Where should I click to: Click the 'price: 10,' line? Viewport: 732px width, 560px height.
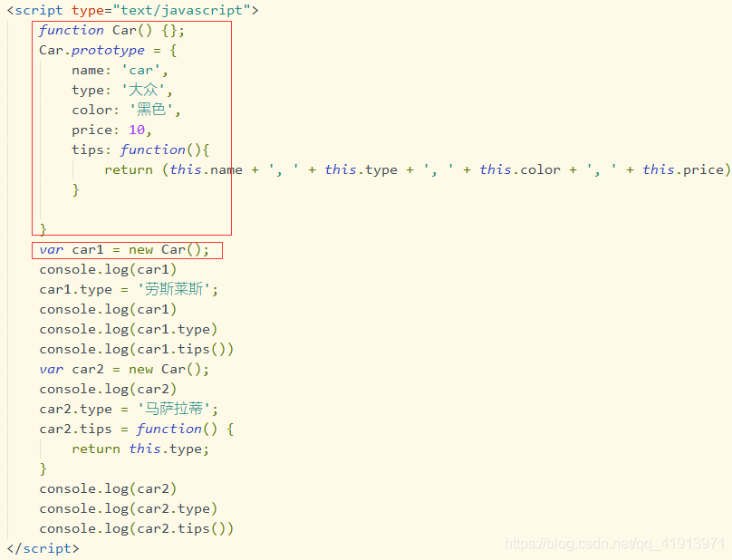[x=111, y=130]
